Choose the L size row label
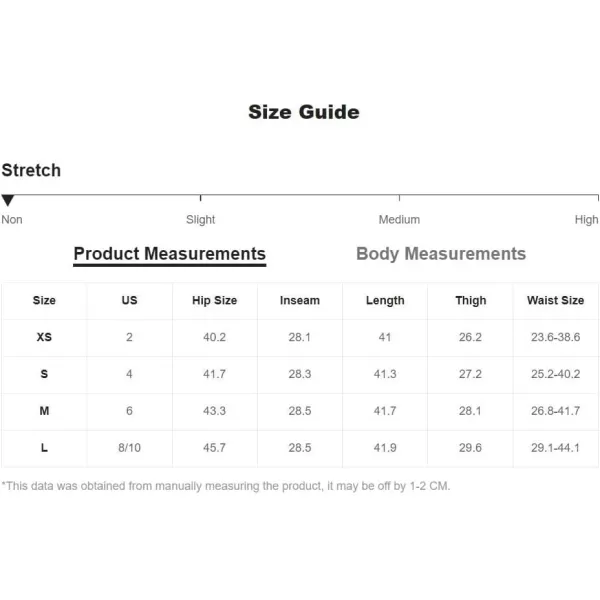Image resolution: width=600 pixels, height=600 pixels. click(x=44, y=448)
